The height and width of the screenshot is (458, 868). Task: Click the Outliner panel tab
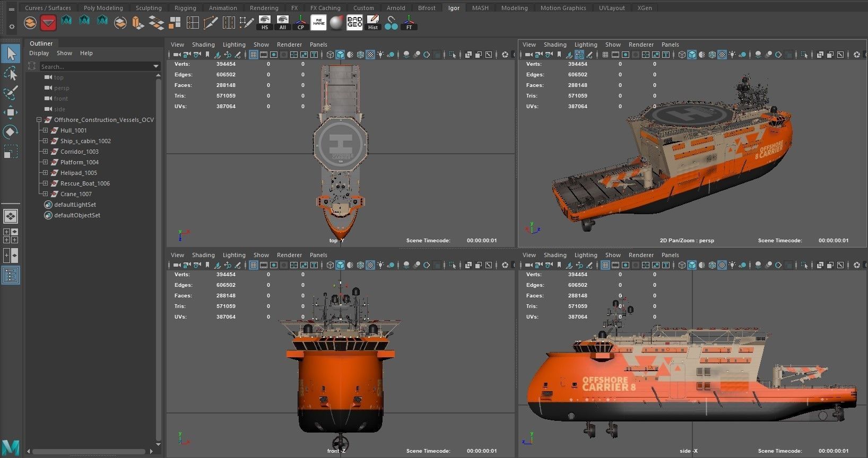click(41, 43)
